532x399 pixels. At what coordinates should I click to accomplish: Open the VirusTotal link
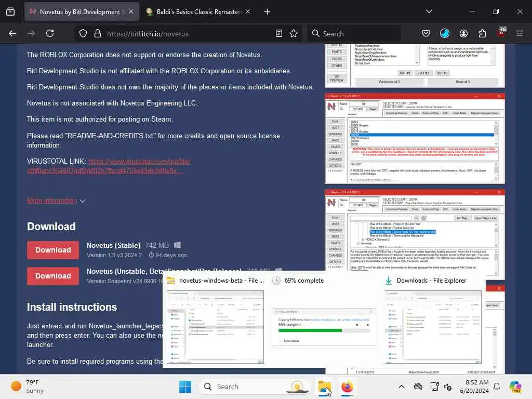(109, 166)
